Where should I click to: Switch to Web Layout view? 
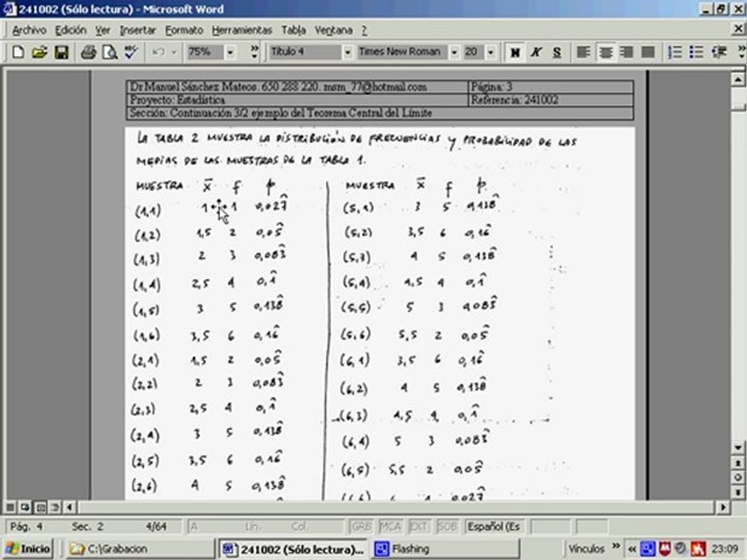pos(25,507)
